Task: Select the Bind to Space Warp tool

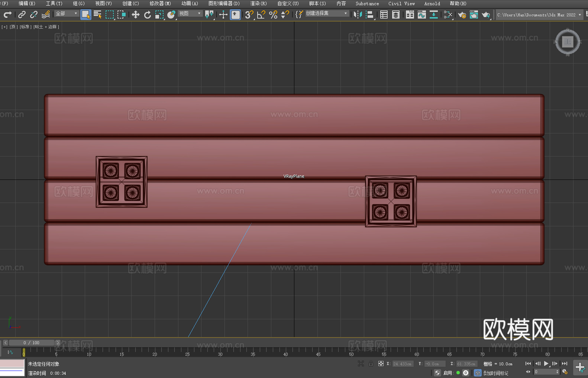Action: pyautogui.click(x=46, y=14)
